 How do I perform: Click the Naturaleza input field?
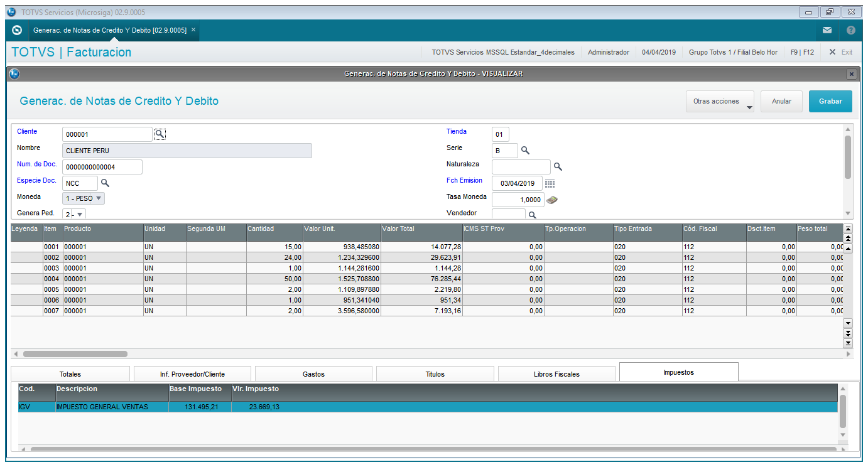(521, 167)
